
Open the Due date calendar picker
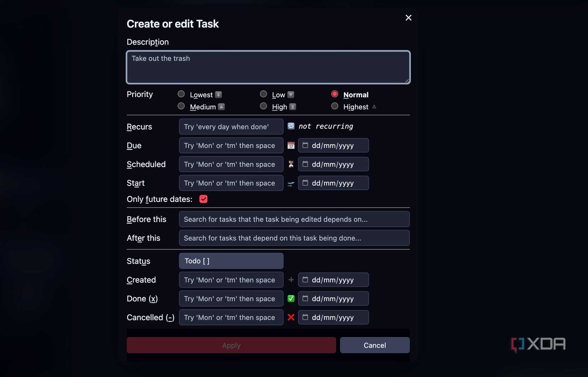tap(306, 145)
